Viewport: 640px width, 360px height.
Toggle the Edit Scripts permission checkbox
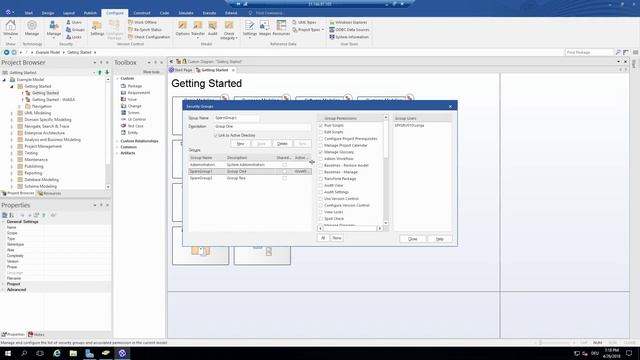[320, 132]
